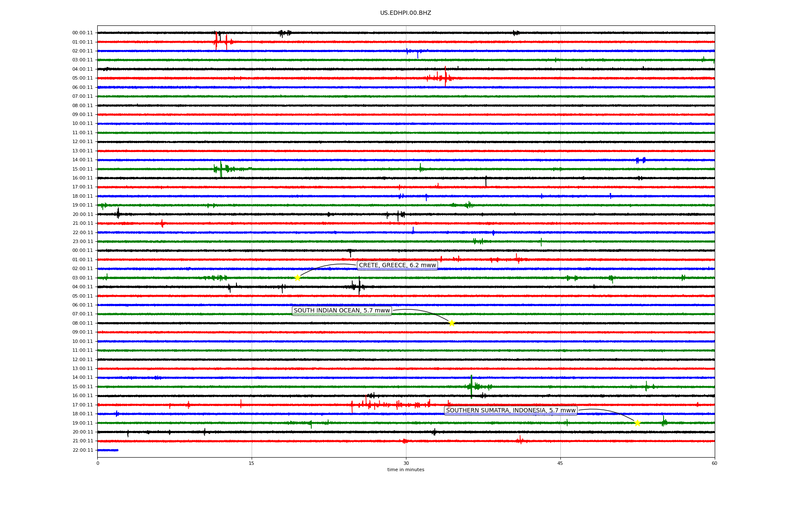This screenshot has width=812, height=508.
Task: Click the x-axis label "time in minutes"
Action: point(406,470)
